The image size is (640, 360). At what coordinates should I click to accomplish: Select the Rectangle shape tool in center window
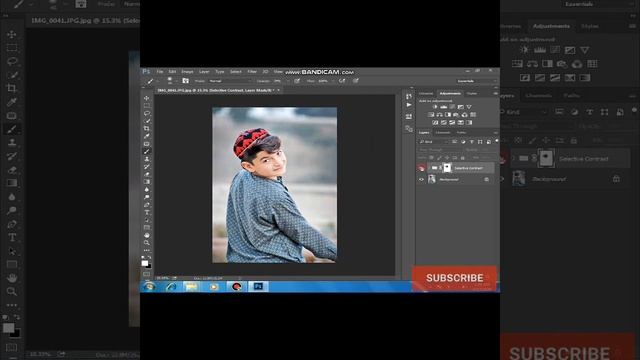(147, 227)
